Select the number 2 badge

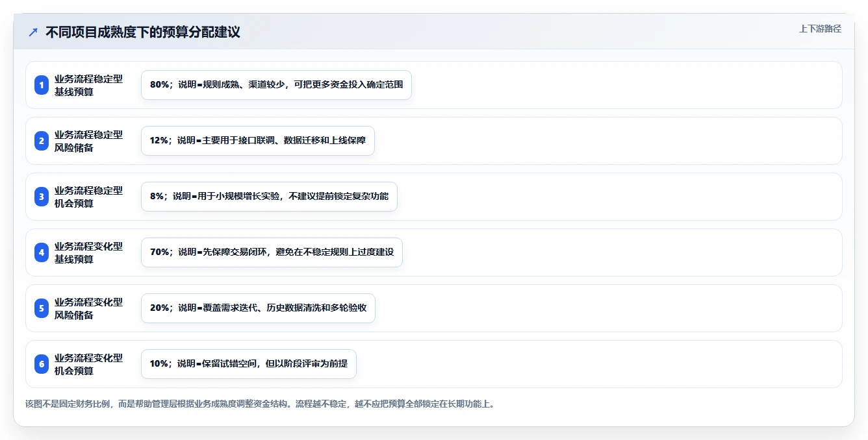42,141
